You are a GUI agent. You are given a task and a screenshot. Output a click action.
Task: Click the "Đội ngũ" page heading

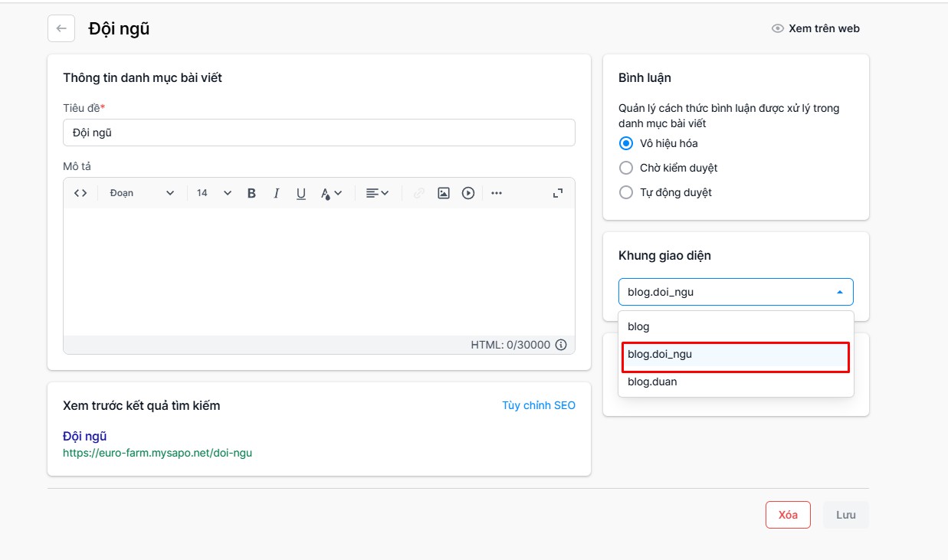[119, 29]
